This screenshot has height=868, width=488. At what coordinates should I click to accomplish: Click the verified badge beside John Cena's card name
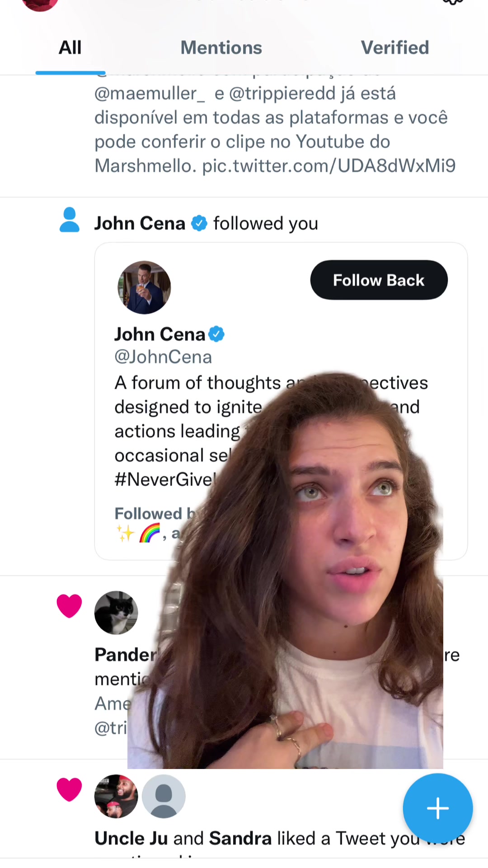(x=216, y=334)
